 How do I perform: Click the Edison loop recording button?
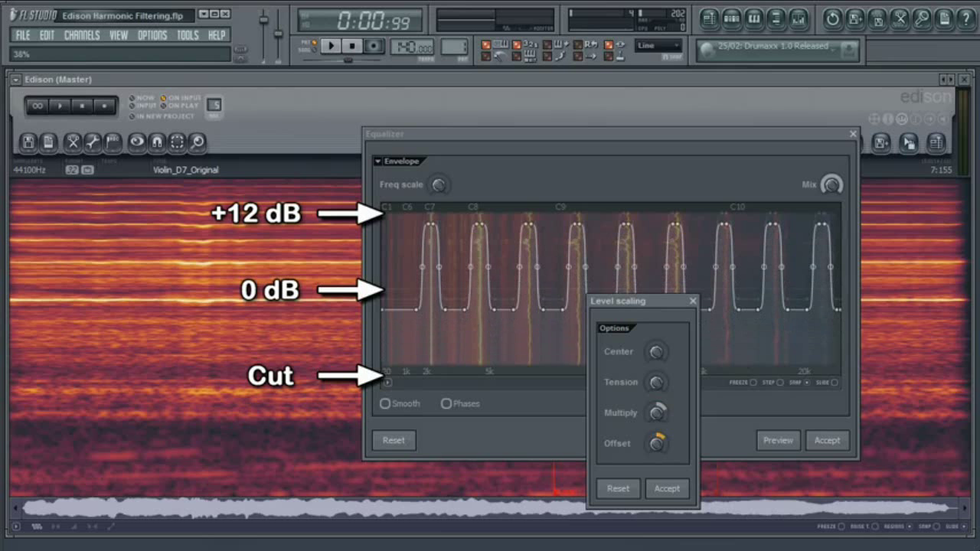(x=38, y=106)
